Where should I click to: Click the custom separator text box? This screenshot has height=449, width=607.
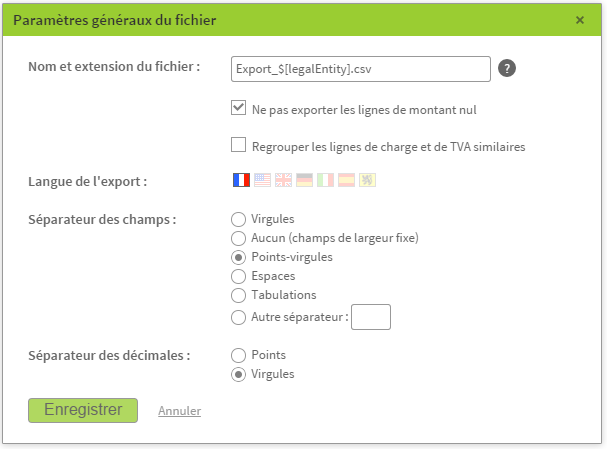[371, 317]
